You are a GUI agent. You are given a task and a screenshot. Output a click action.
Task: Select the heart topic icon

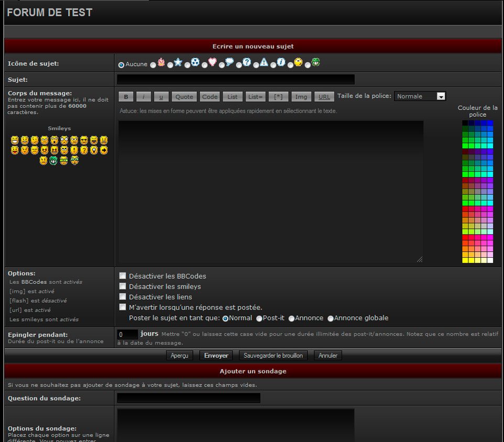205,65
